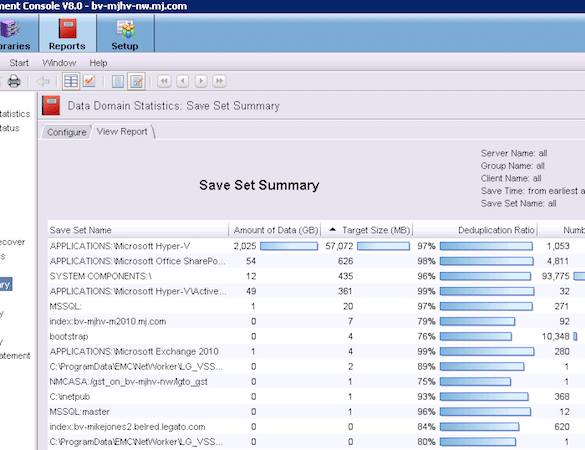Go to next page button
Viewport: 585px width, 450px height.
(x=201, y=81)
